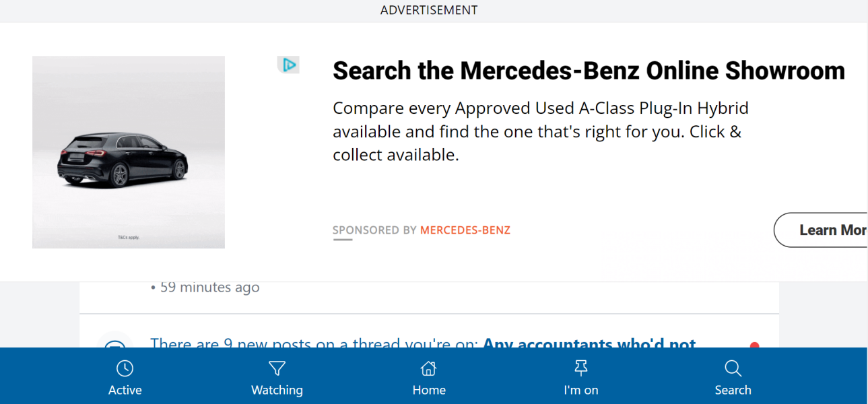Image resolution: width=868 pixels, height=404 pixels.
Task: Open the I'm on pin icon
Action: point(581,368)
